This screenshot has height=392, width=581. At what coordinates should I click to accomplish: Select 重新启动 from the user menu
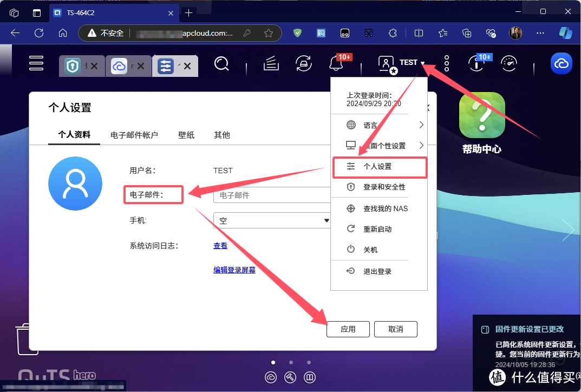pyautogui.click(x=379, y=228)
